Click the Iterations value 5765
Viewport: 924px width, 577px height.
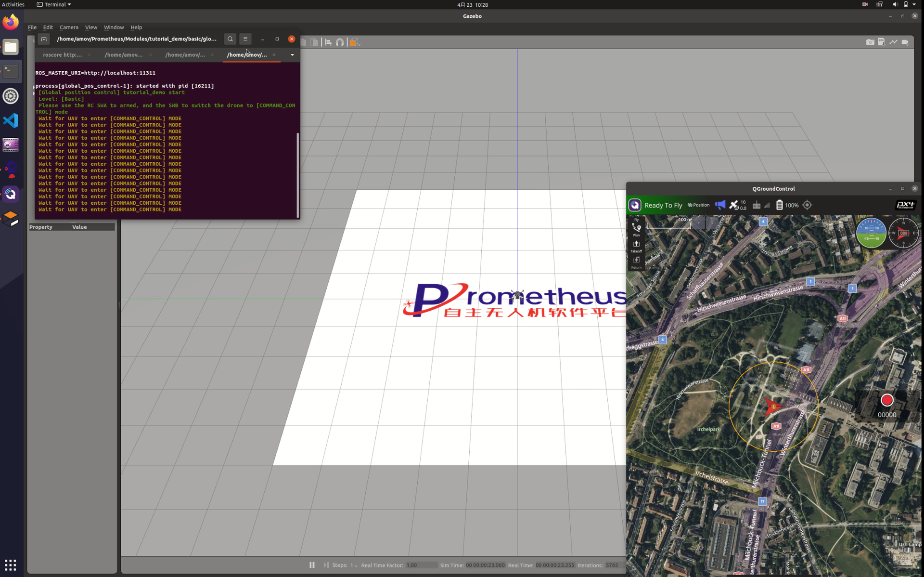[612, 565]
